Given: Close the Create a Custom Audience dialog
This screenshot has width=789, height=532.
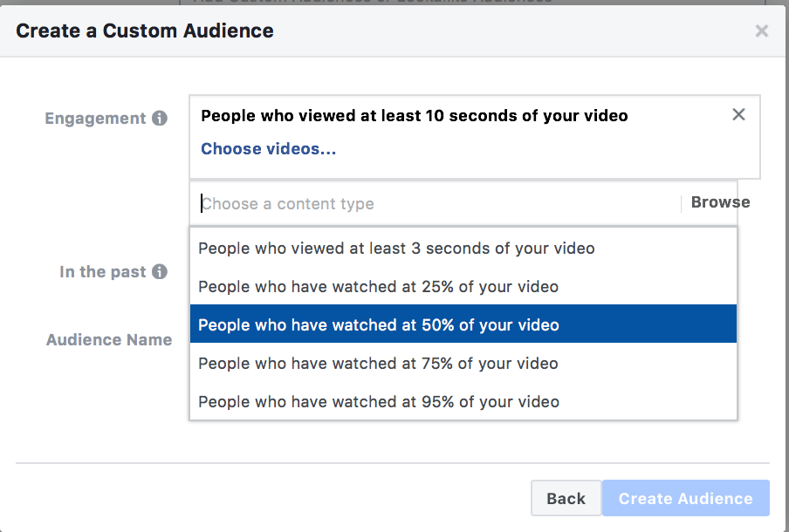Looking at the screenshot, I should [762, 31].
